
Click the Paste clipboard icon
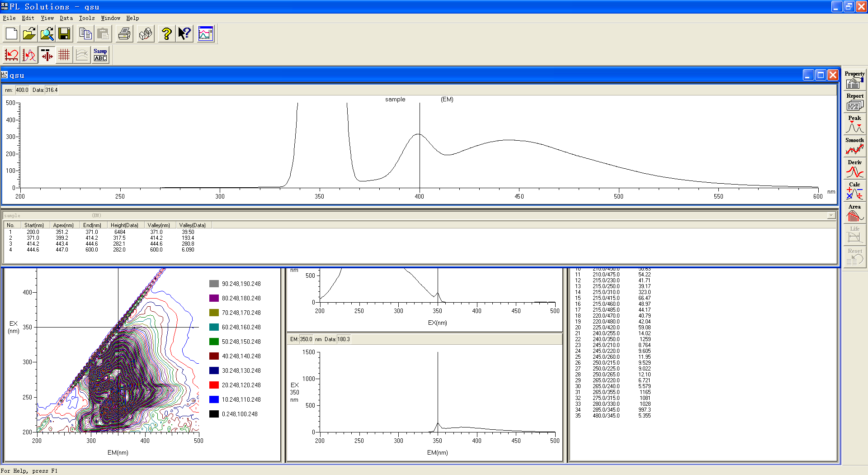[x=103, y=33]
